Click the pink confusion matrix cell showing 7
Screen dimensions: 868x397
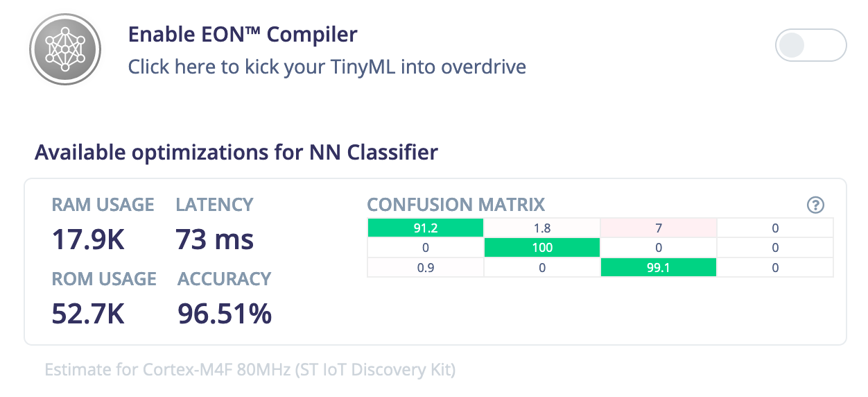pos(659,228)
